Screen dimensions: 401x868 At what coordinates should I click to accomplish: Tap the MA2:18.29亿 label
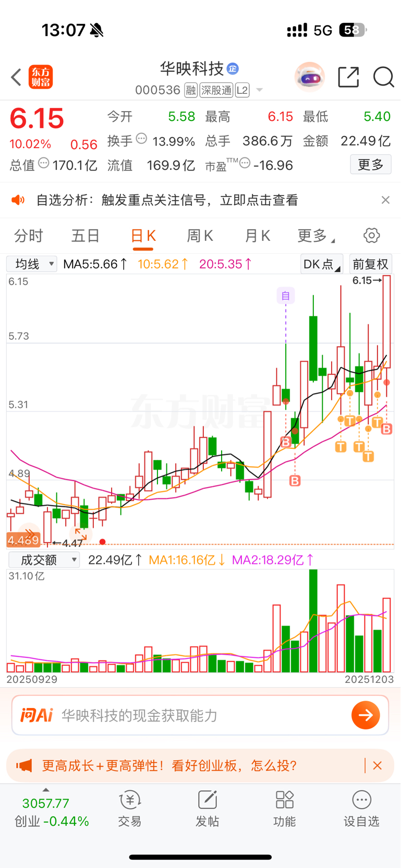pos(273,560)
